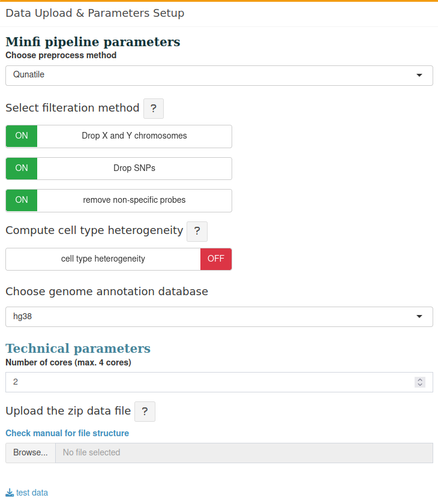Click the cores stepper down arrow
Screen dimensions: 438x504
(x=419, y=385)
